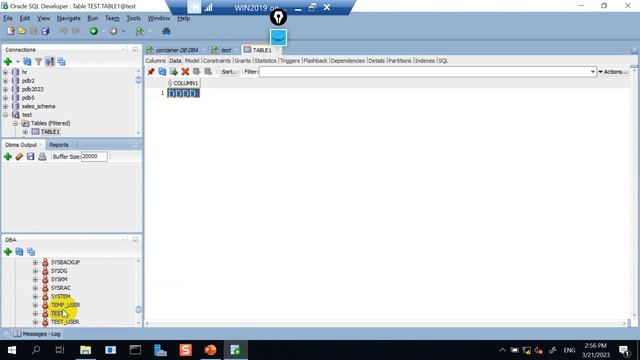Click the Insert Row icon
This screenshot has width=640, height=360.
pos(174,72)
